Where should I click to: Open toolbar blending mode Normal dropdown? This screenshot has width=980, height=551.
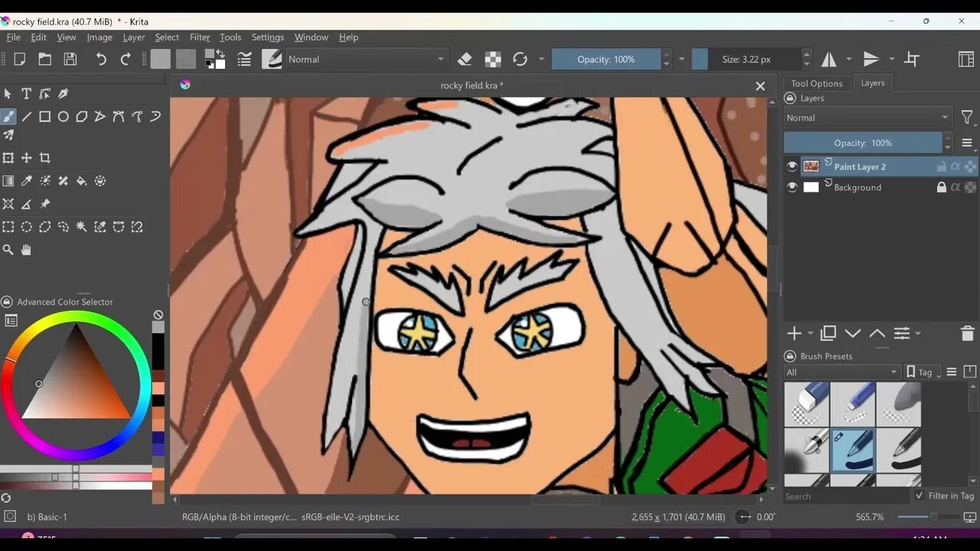click(366, 59)
